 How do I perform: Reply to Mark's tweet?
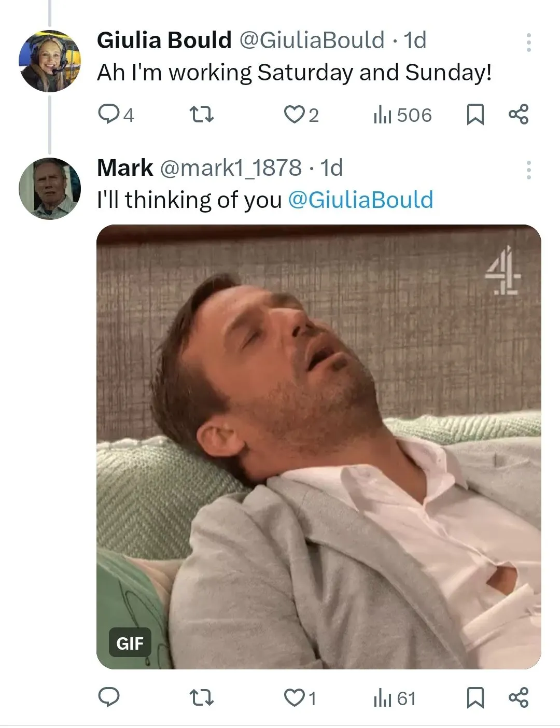109,698
